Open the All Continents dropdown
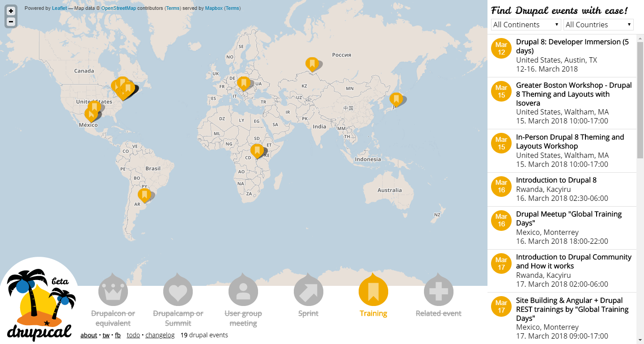The image size is (644, 344). [526, 25]
